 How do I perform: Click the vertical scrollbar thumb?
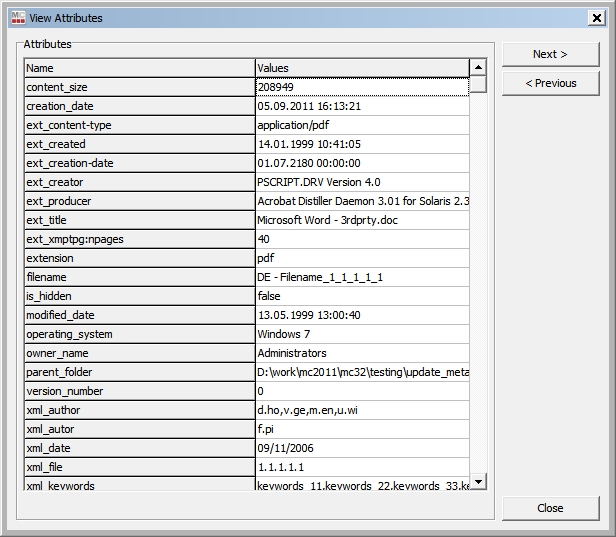[478, 85]
